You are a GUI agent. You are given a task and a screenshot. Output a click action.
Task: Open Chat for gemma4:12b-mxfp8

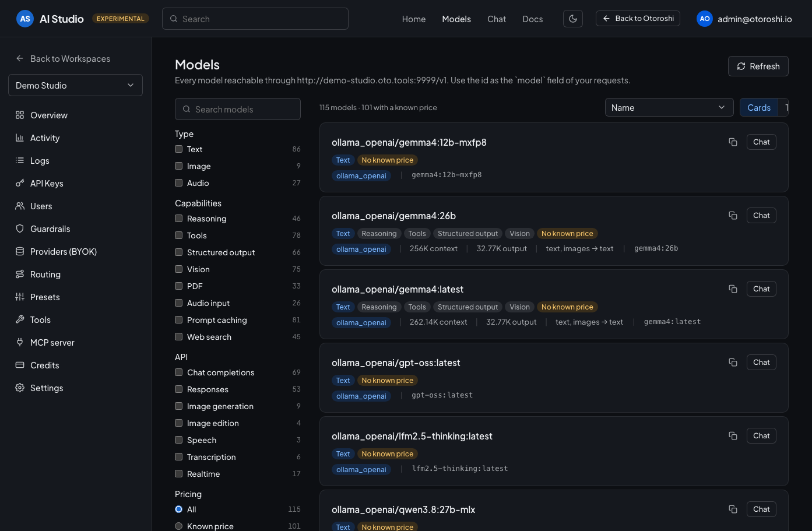(761, 142)
